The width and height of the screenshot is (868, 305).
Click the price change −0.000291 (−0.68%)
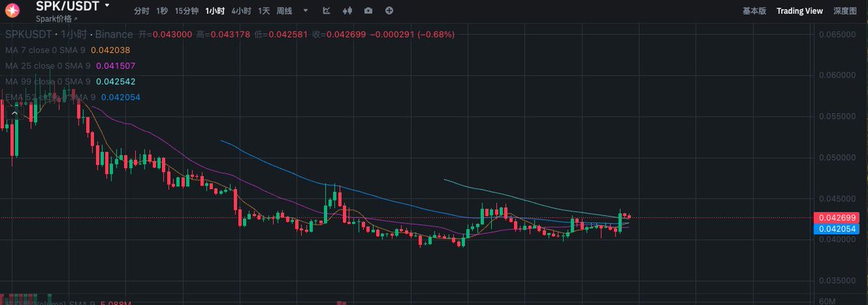pos(413,34)
